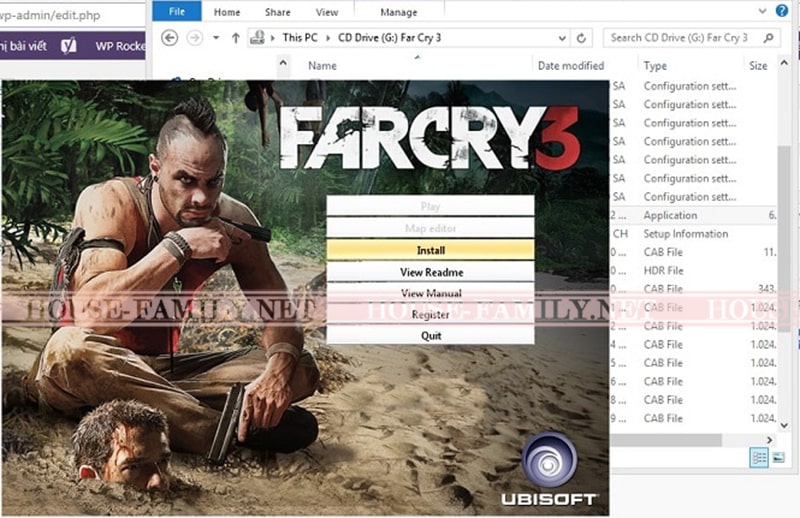Select the HDR File row
Image resolution: width=800 pixels, height=518 pixels.
coord(694,270)
